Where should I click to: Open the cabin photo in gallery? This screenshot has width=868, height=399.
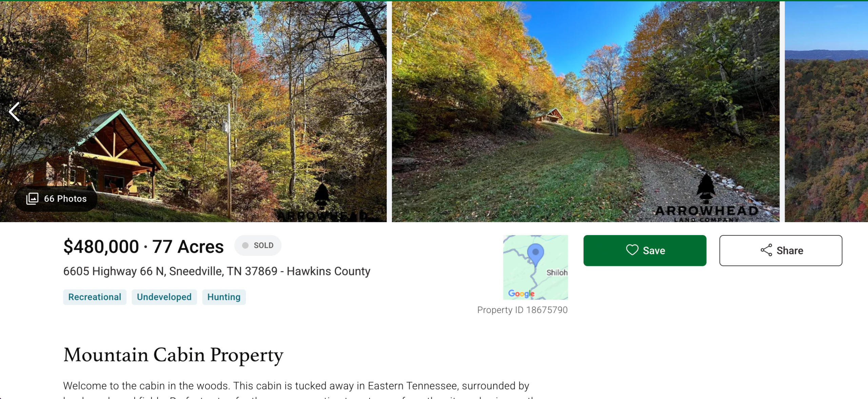193,112
